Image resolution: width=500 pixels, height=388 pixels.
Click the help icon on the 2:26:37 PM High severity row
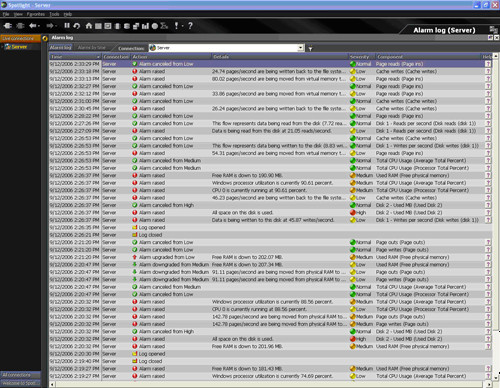pos(488,212)
